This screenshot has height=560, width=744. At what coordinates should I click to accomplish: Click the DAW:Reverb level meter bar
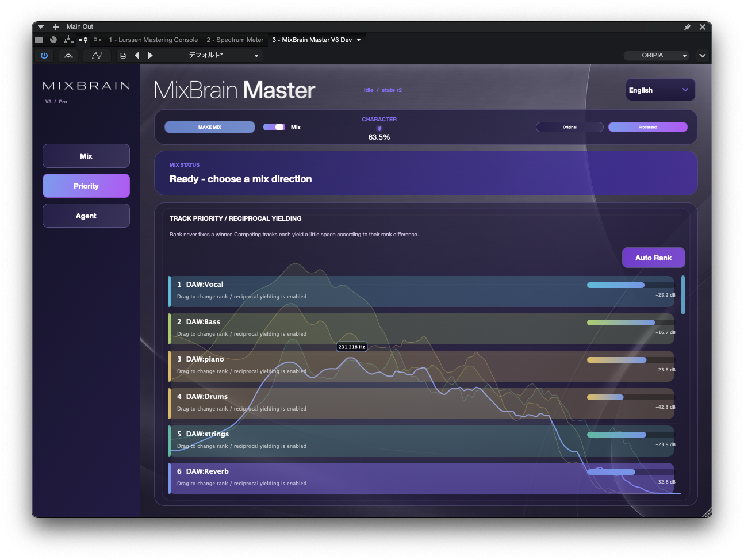631,472
